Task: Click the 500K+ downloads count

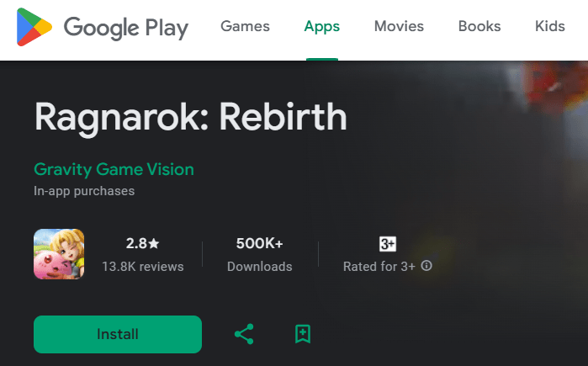Action: (259, 243)
